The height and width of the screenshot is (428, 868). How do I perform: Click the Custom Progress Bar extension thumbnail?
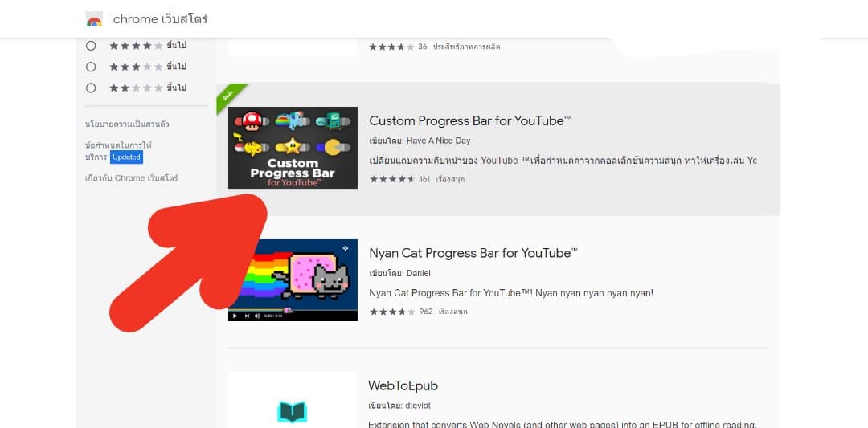point(293,148)
